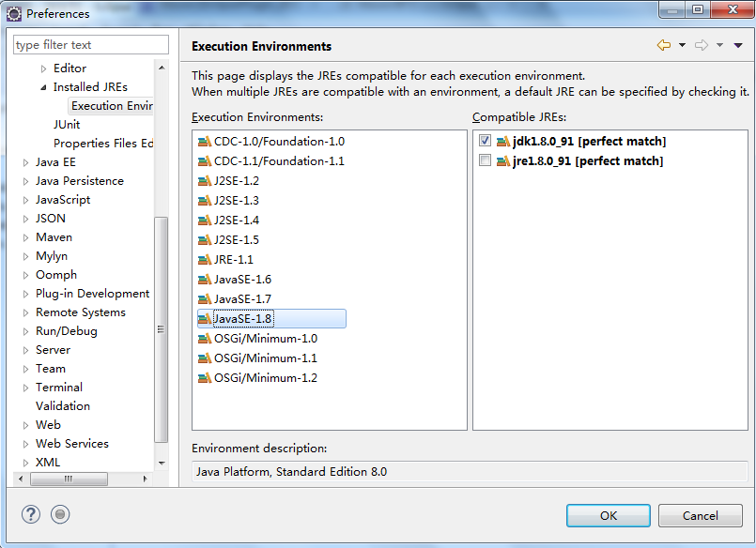Open the Forward history dropdown arrow
This screenshot has height=548, width=756.
point(719,45)
